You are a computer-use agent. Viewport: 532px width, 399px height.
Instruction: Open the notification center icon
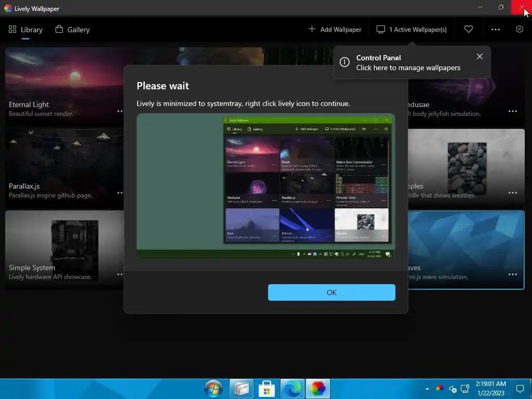coord(520,389)
